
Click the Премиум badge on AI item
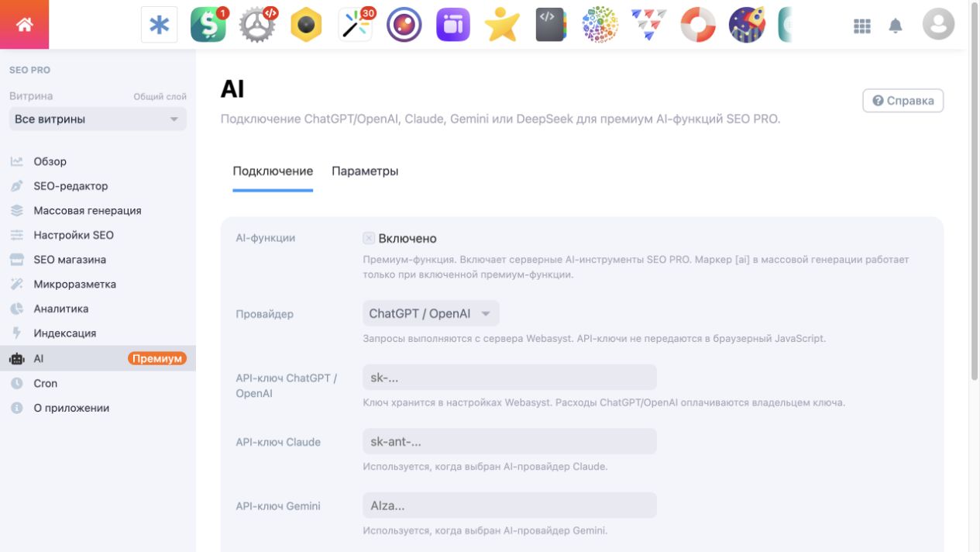click(157, 358)
